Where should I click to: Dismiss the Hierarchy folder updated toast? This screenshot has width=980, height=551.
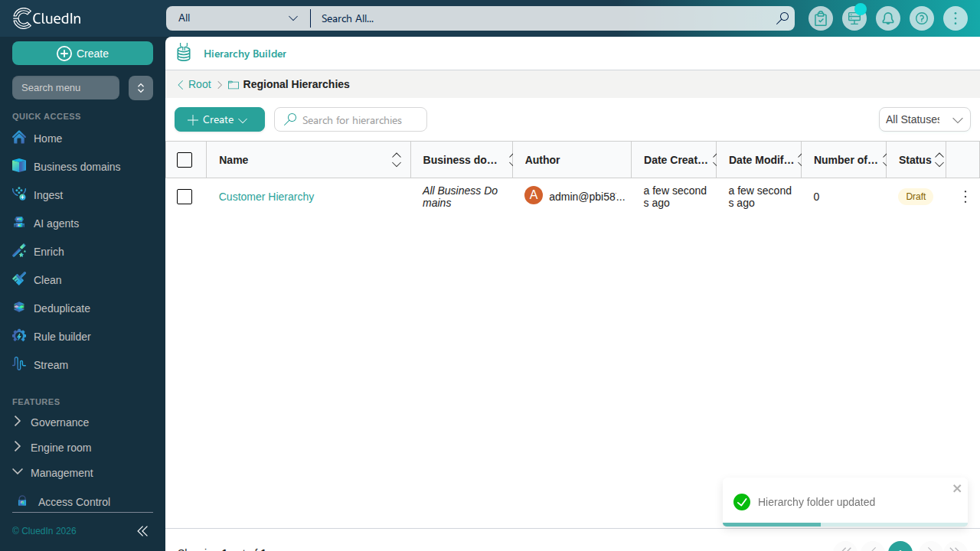[957, 488]
